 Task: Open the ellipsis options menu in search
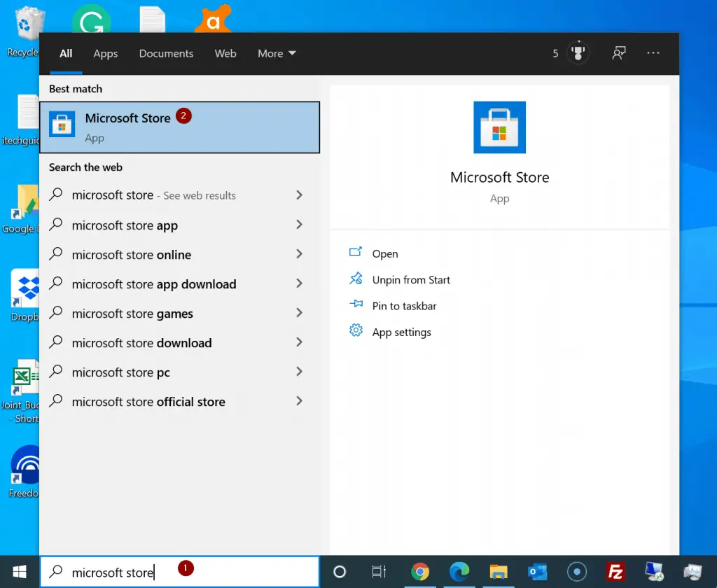click(653, 53)
